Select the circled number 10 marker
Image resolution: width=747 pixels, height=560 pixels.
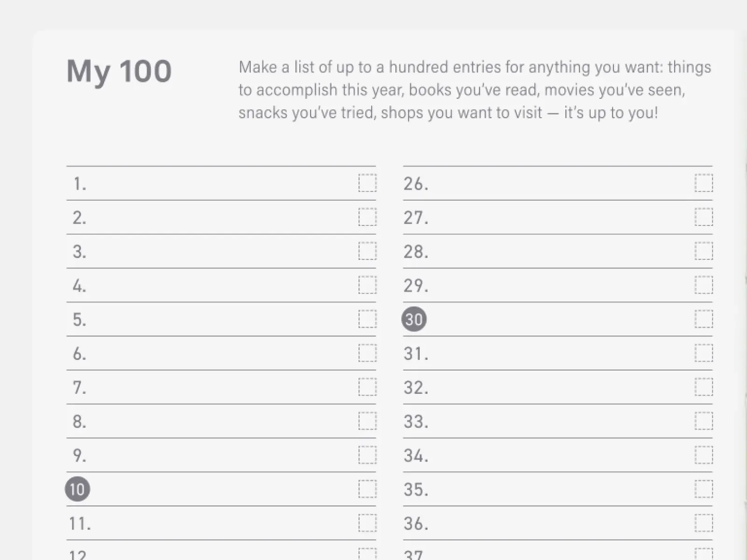tap(78, 489)
